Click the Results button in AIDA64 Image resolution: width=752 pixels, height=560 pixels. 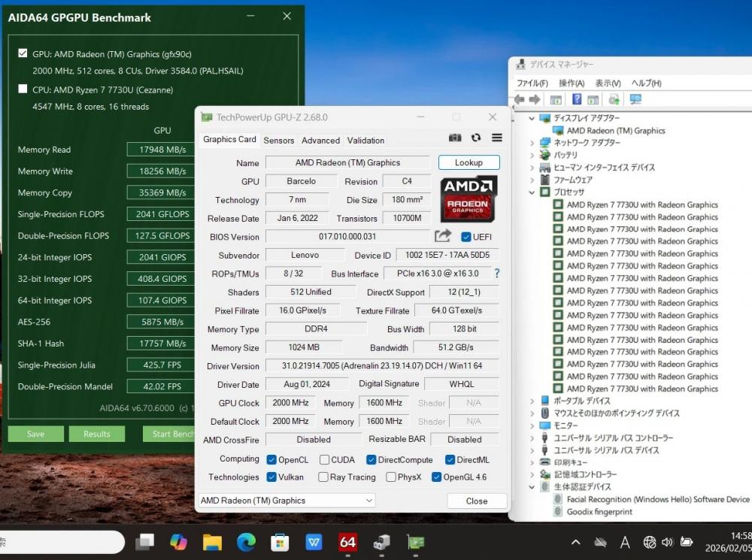point(96,434)
